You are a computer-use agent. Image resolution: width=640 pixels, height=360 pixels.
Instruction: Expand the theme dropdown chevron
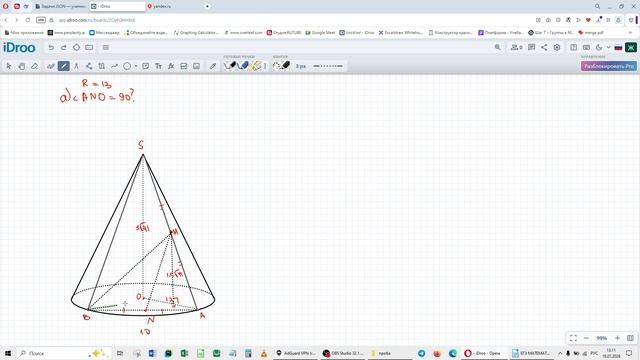click(x=608, y=47)
